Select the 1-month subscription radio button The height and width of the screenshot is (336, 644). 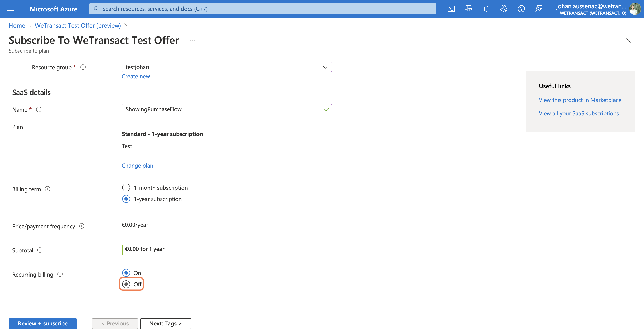coord(126,188)
